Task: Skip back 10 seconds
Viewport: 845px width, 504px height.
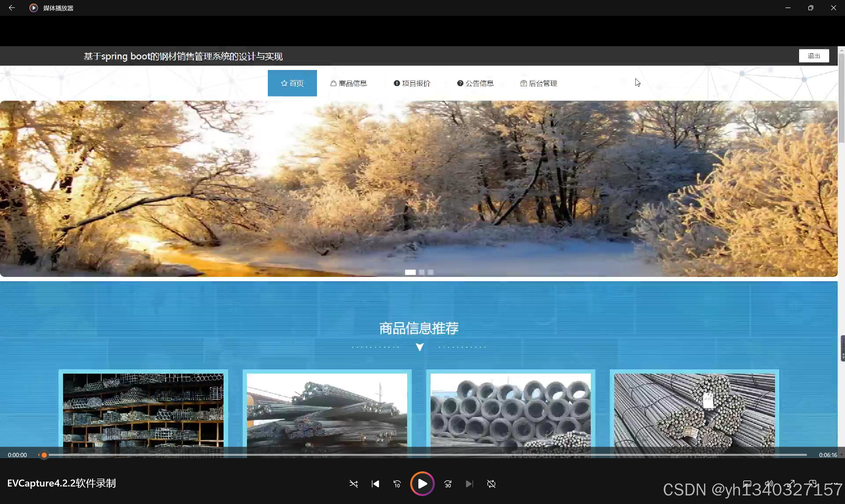Action: pyautogui.click(x=397, y=484)
